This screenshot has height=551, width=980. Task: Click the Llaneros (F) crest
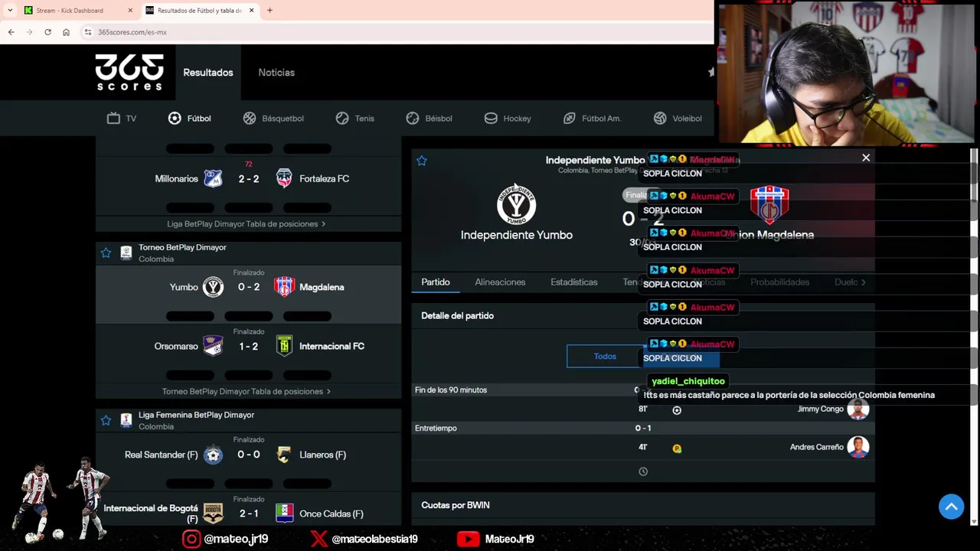[284, 455]
